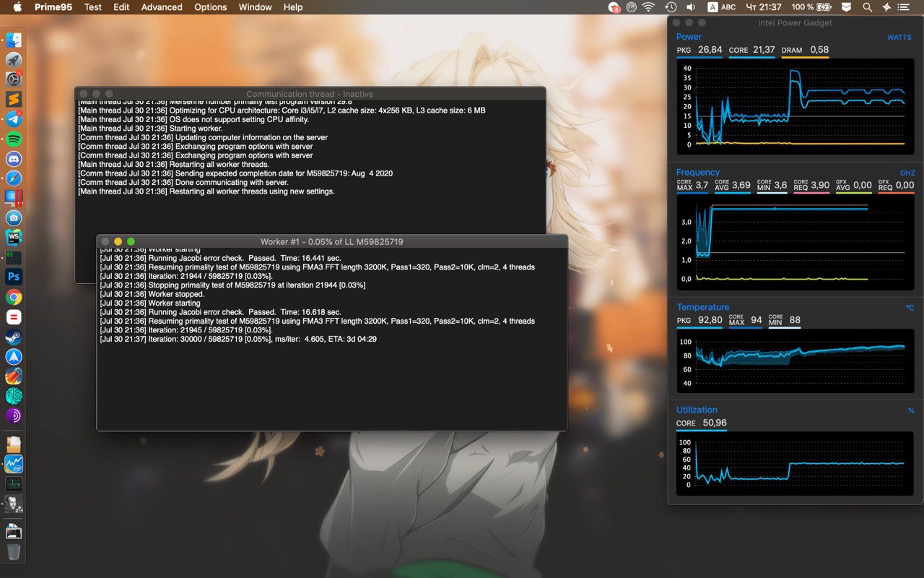Open the Help menu

pos(293,7)
